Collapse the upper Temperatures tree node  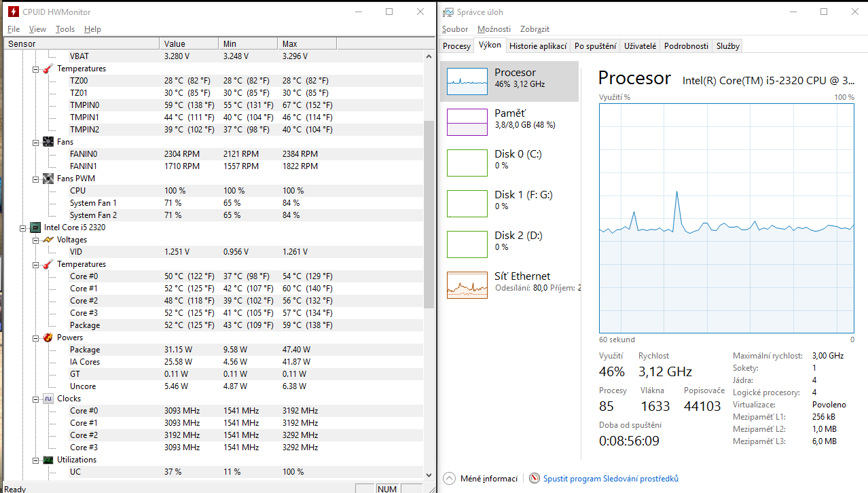(36, 69)
